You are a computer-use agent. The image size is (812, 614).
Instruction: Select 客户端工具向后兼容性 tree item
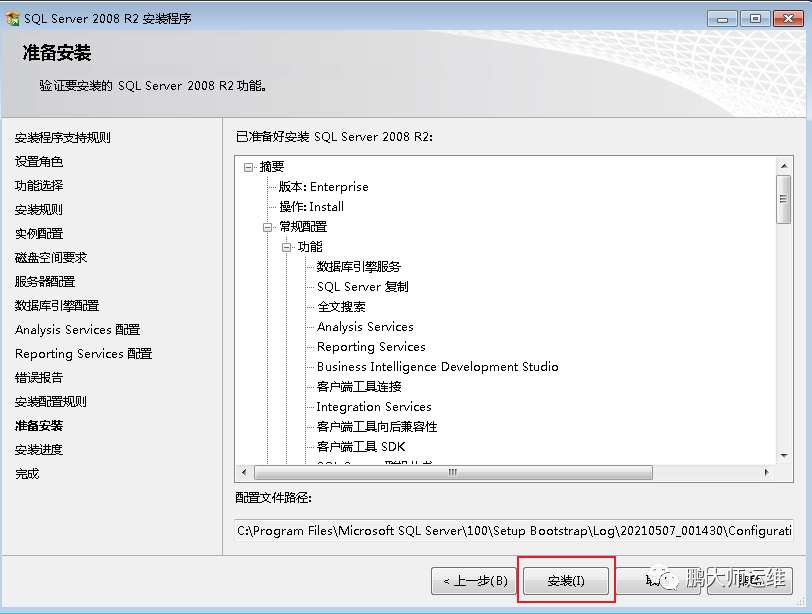[x=377, y=427]
